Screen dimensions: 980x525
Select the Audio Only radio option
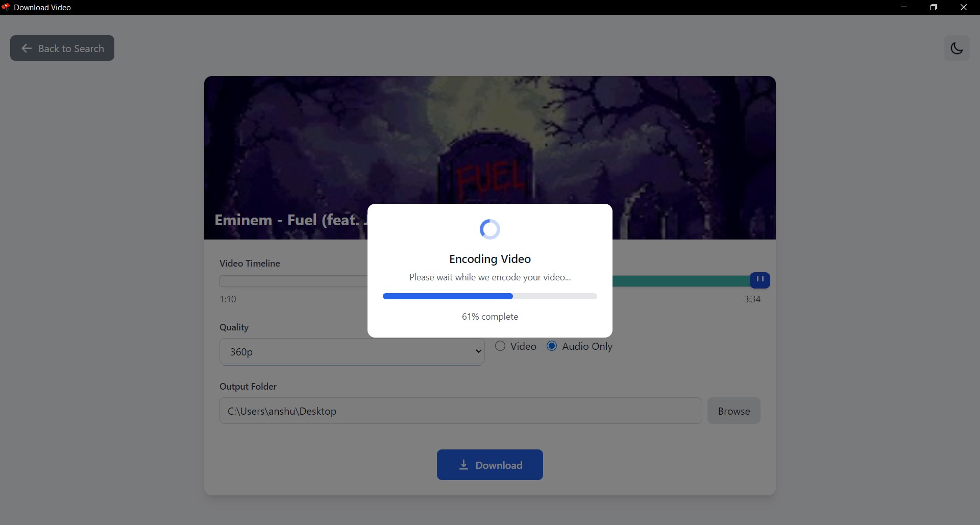[x=552, y=346]
